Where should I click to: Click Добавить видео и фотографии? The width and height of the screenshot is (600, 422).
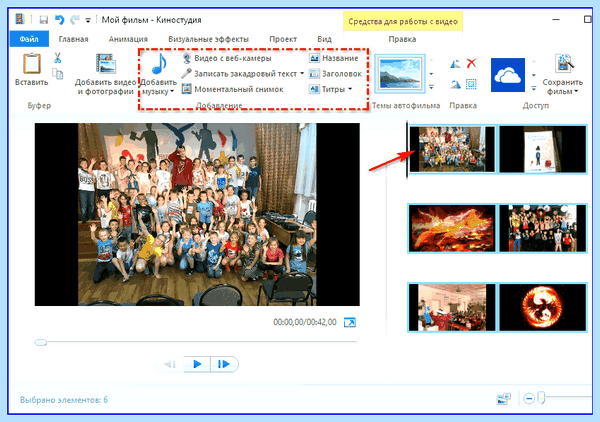(x=105, y=74)
